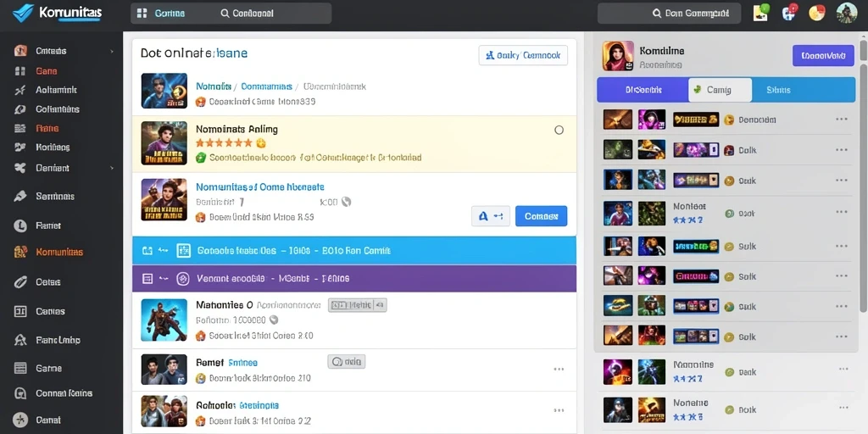This screenshot has height=434, width=868.
Task: Expand the Denfant sidebar item chevron
Action: pyautogui.click(x=112, y=168)
